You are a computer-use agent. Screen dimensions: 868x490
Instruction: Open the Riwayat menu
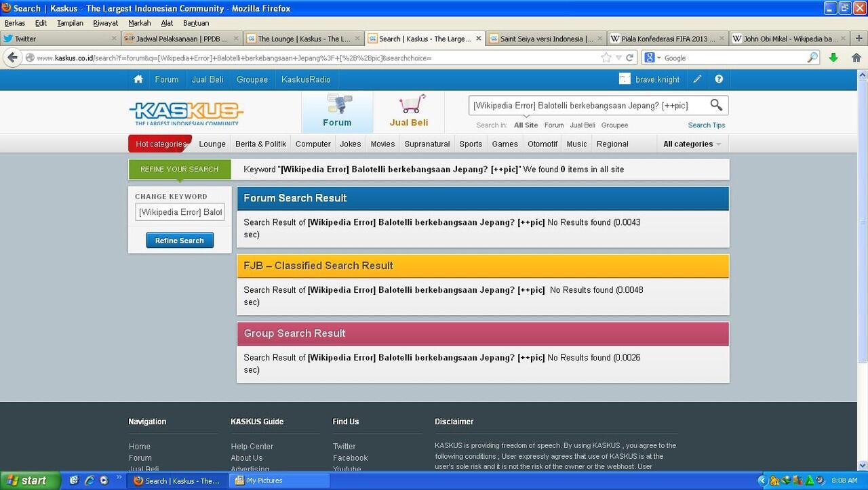[x=106, y=23]
